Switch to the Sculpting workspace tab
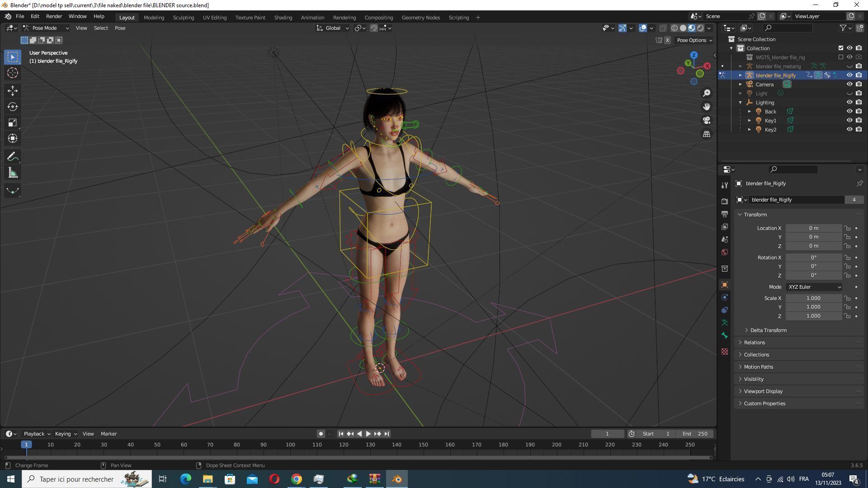The image size is (868, 488). [183, 17]
